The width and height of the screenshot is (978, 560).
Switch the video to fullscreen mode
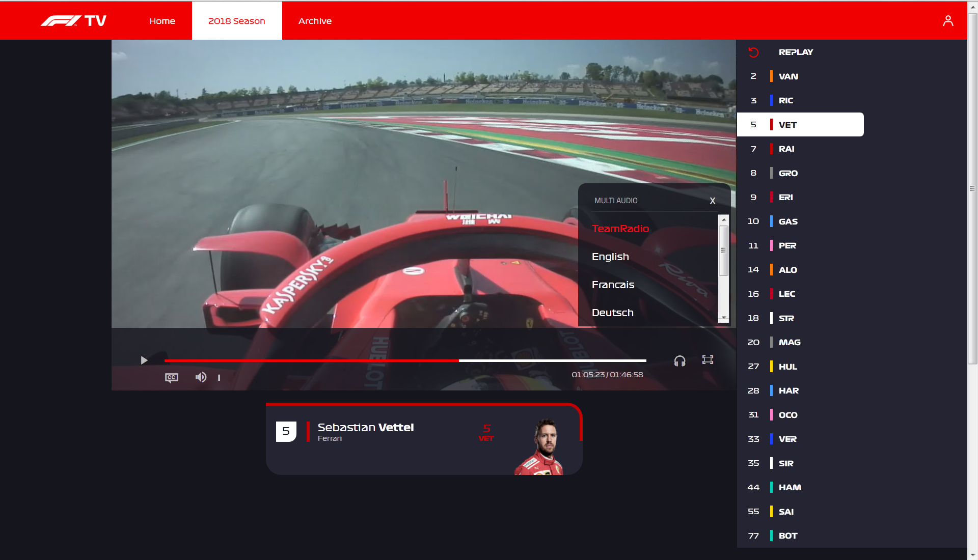tap(708, 360)
